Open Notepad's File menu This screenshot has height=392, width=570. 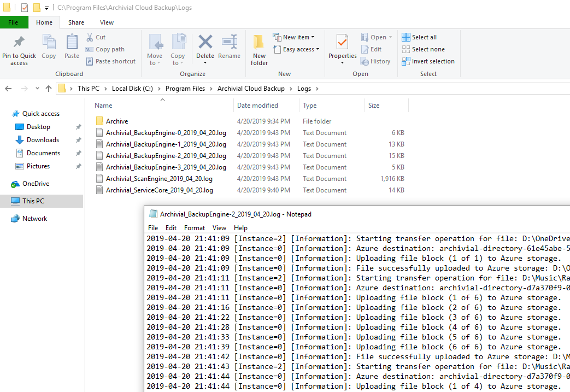click(153, 227)
